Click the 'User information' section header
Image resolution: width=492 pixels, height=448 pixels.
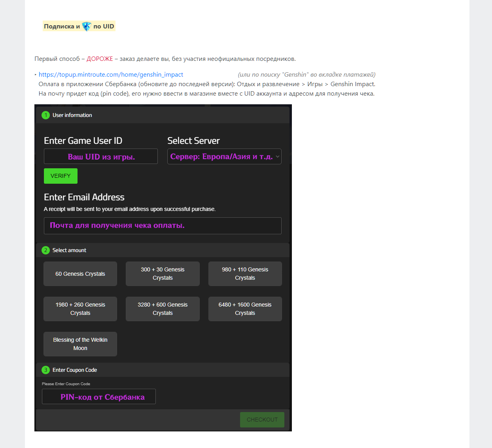point(163,115)
